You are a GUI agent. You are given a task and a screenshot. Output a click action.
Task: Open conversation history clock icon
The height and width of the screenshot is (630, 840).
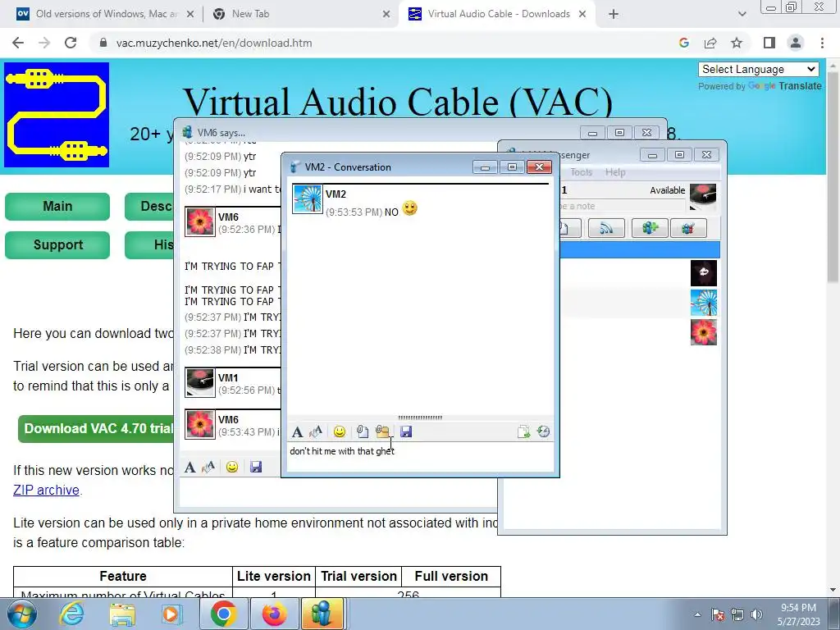543,431
